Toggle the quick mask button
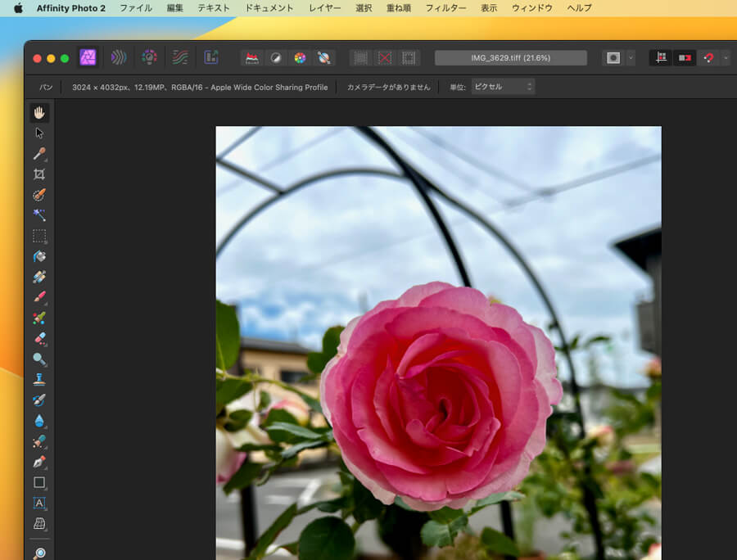The height and width of the screenshot is (560, 737). 613,58
